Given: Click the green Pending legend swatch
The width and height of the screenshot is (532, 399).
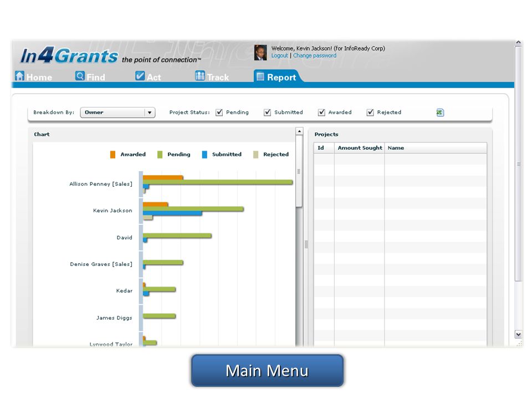Looking at the screenshot, I should (x=160, y=155).
